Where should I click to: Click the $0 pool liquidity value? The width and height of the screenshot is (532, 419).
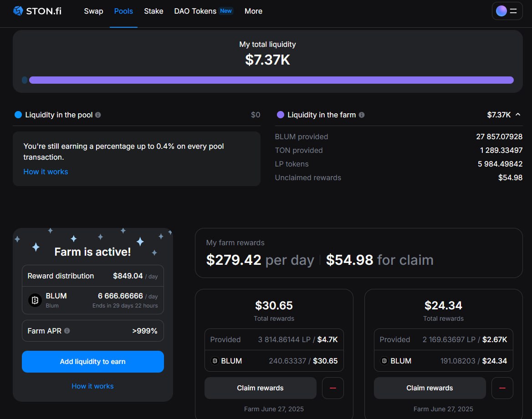[x=256, y=115]
